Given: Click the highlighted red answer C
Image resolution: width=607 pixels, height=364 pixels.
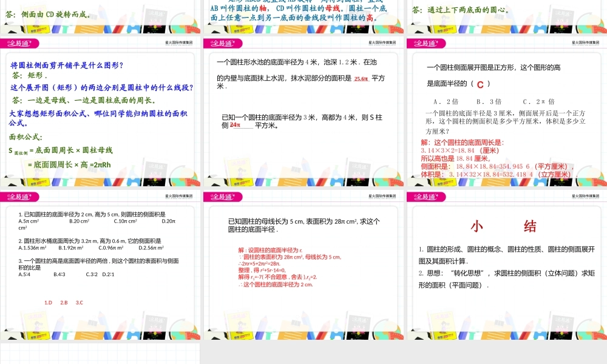Looking at the screenshot, I should point(480,85).
